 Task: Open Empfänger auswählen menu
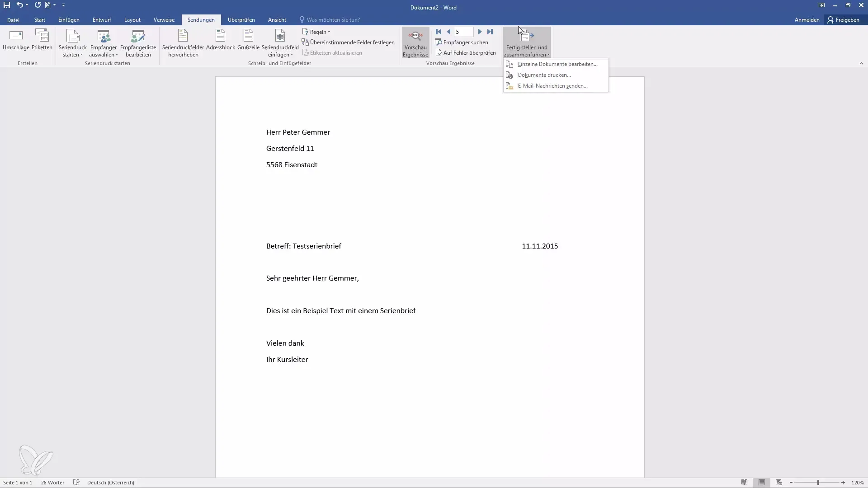[104, 43]
